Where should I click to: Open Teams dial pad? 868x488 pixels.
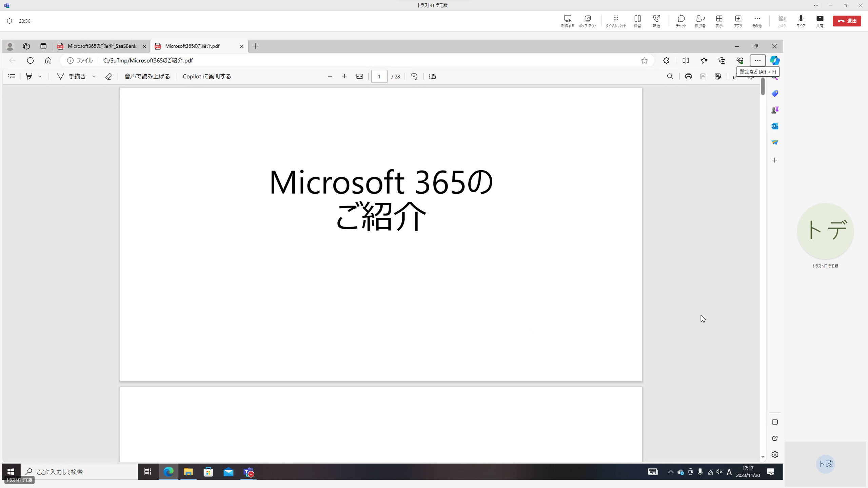pos(616,21)
